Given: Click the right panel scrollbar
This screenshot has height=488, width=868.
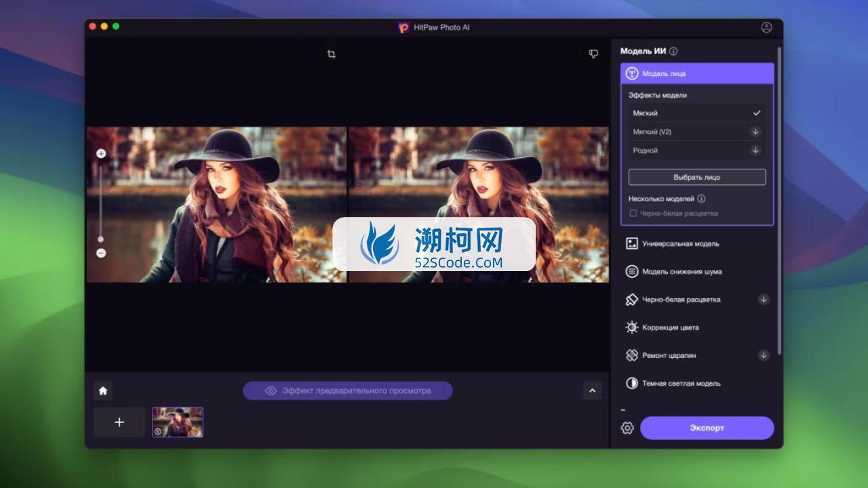Looking at the screenshot, I should 779,200.
